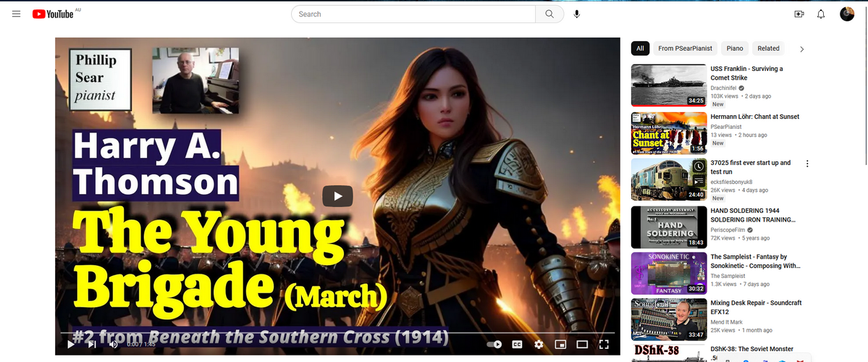868x362 pixels.
Task: Click the New badge under USS Franklin
Action: [718, 104]
